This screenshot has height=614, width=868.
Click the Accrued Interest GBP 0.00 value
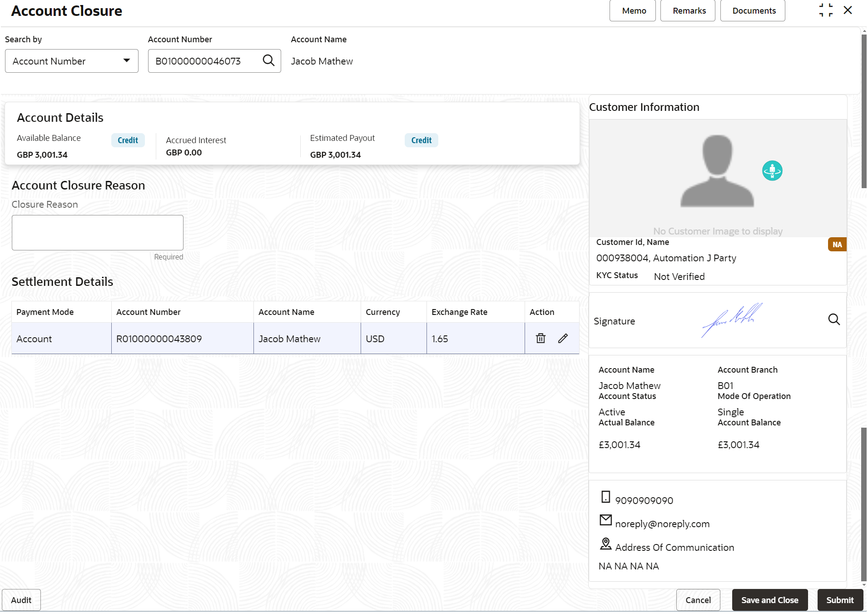coord(184,153)
